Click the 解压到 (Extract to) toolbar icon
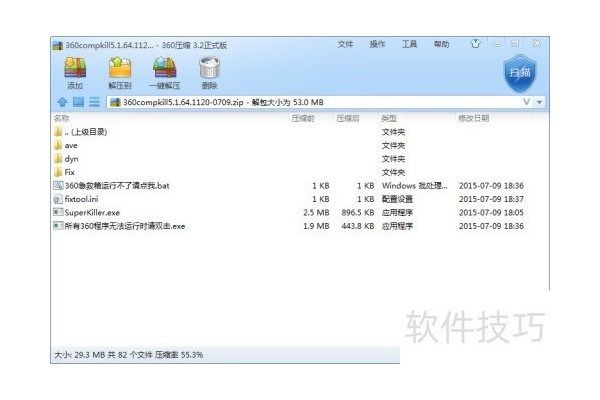This screenshot has height=400, width=600. coord(120,68)
